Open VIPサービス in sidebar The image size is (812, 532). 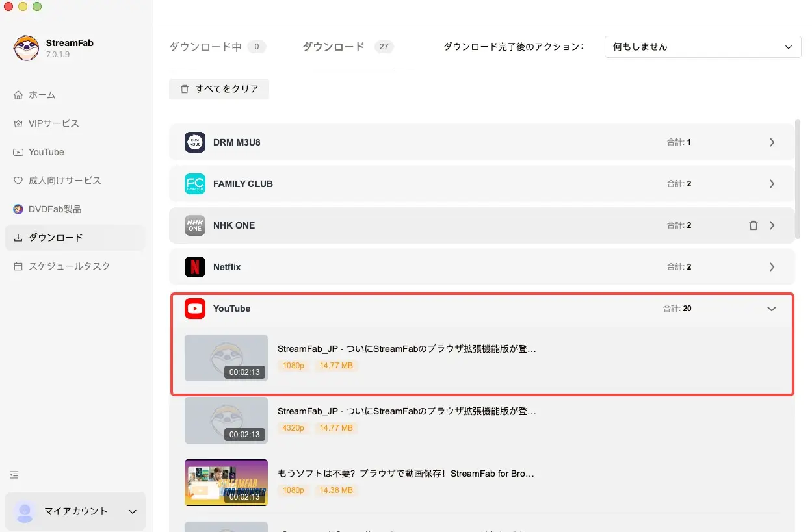[x=75, y=123]
